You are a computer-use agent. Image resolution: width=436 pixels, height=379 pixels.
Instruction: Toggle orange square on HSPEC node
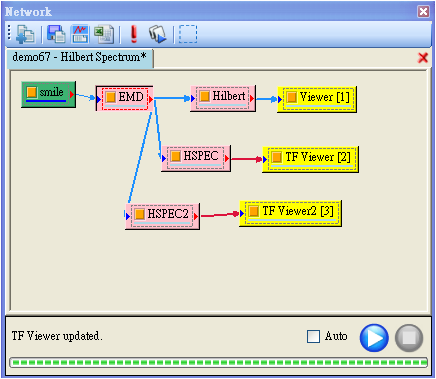click(x=175, y=156)
